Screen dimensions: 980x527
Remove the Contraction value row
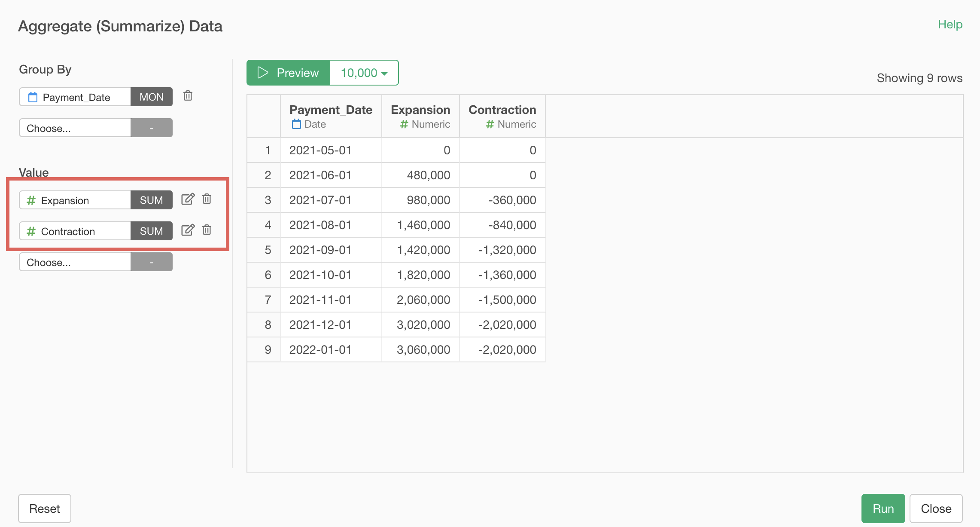pos(207,230)
